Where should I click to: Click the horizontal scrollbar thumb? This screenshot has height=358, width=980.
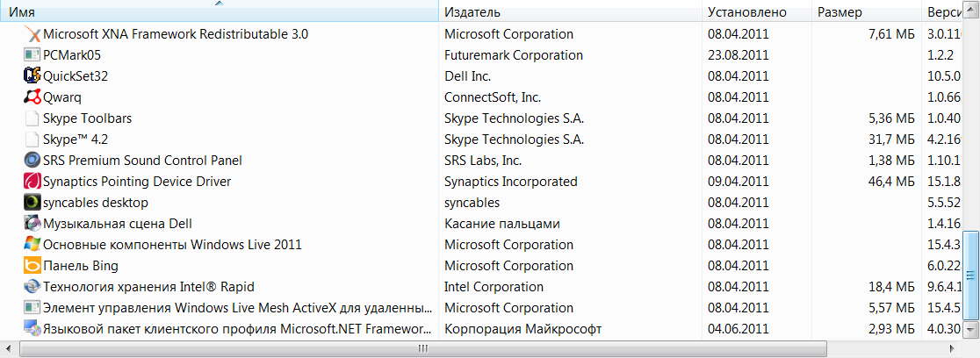click(423, 348)
